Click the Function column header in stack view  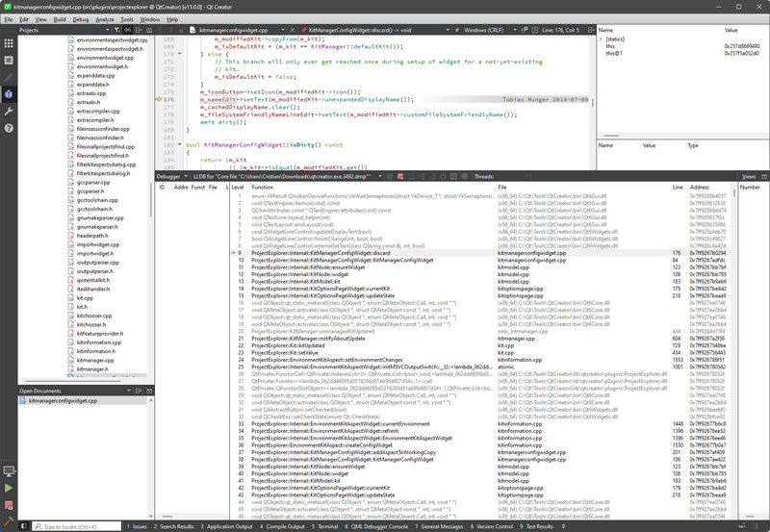click(262, 187)
